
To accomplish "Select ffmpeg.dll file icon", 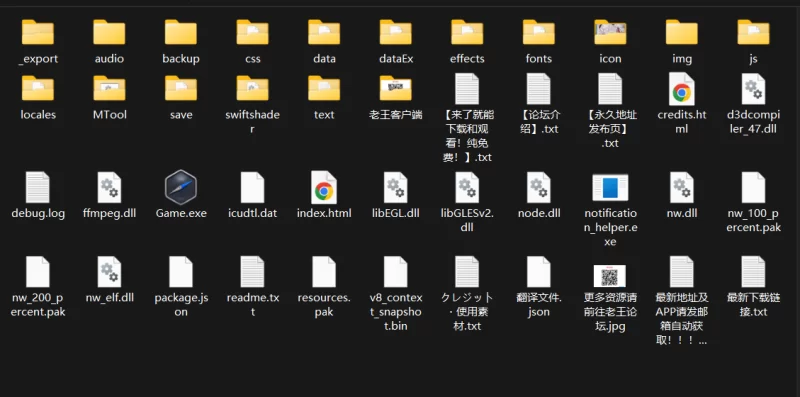I will [109, 187].
